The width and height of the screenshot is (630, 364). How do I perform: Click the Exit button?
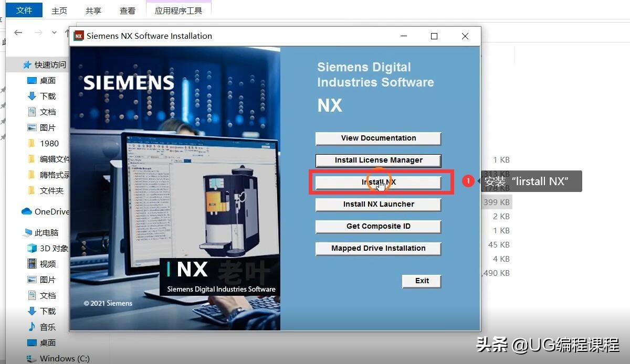421,281
